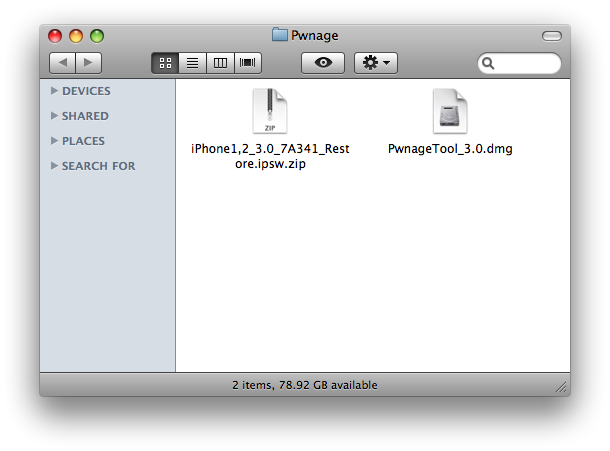Expand the SHARED sidebar section

tap(54, 116)
